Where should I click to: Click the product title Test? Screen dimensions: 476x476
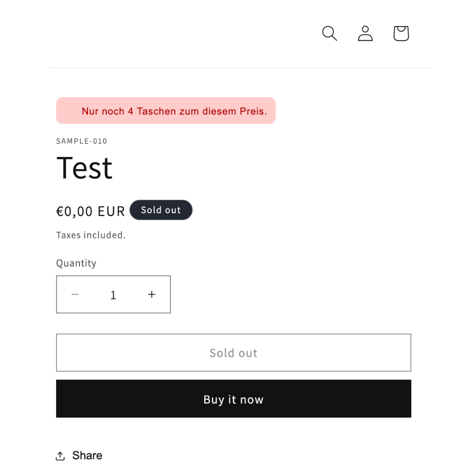tap(84, 168)
